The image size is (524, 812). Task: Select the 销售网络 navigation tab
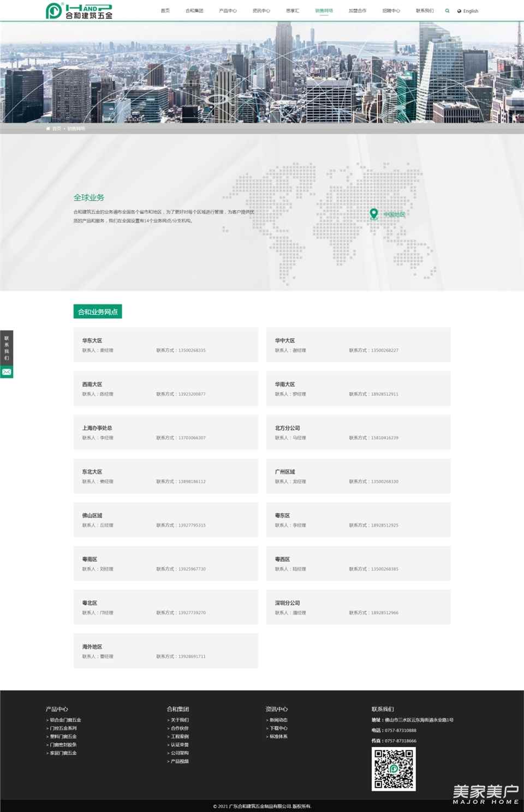tap(324, 11)
